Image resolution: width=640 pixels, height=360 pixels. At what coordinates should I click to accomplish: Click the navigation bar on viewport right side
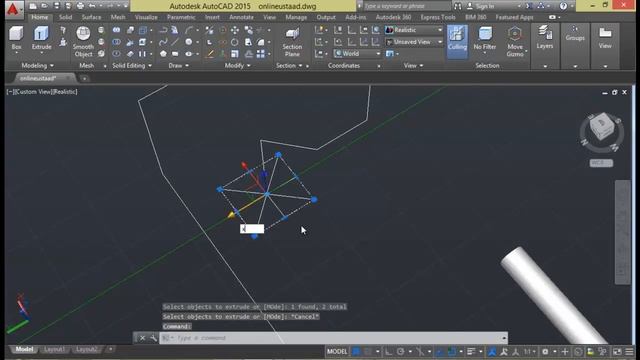click(622, 232)
